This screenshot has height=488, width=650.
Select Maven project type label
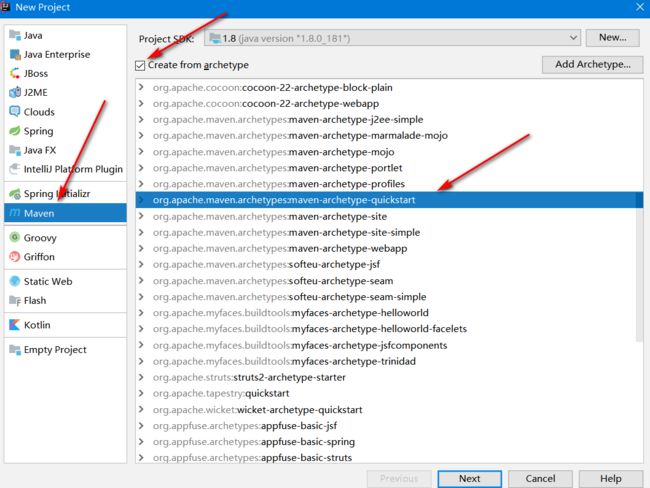click(39, 213)
